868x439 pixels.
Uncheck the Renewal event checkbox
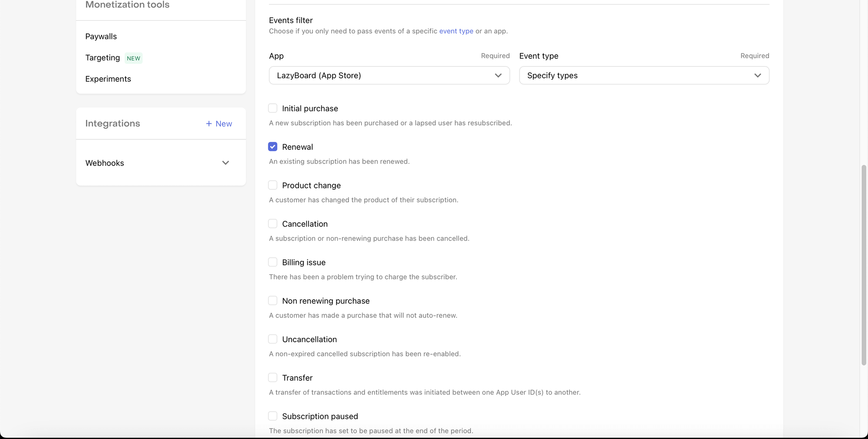coord(273,147)
